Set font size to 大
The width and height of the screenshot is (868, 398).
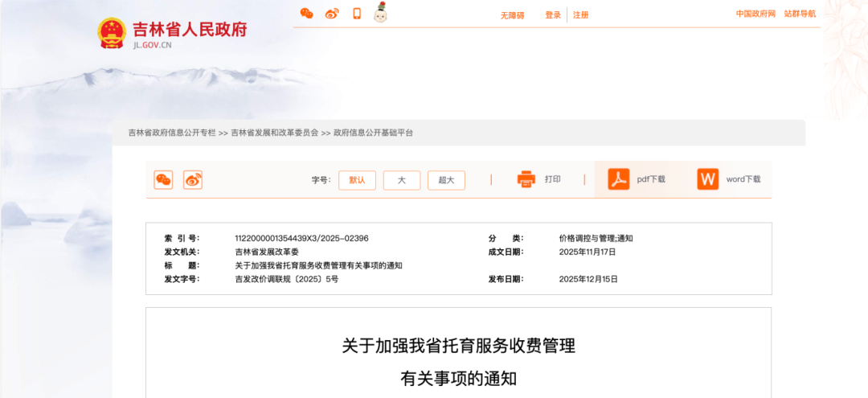pos(402,180)
